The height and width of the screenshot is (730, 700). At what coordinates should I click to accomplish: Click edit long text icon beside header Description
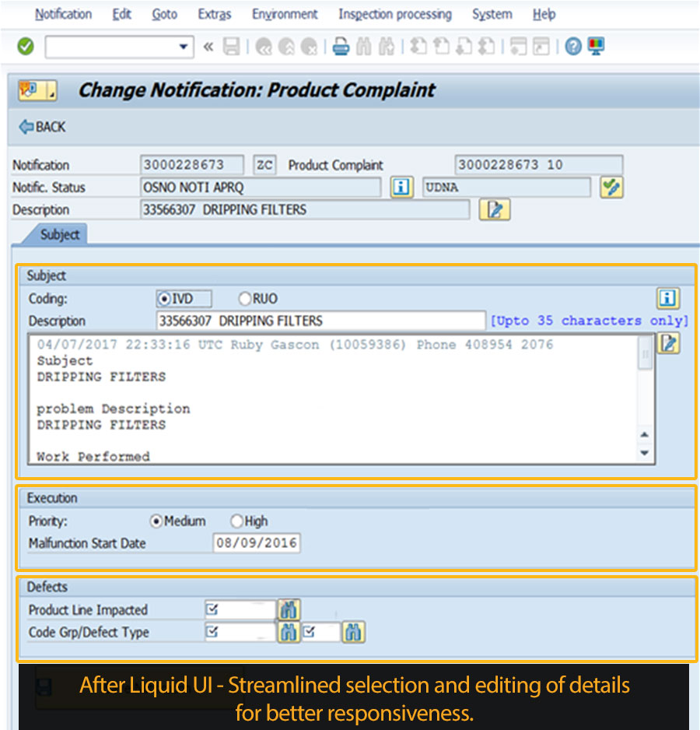[495, 210]
